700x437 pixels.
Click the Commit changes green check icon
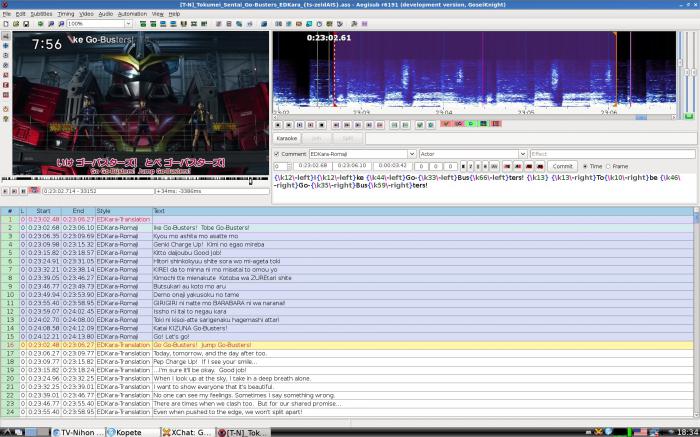(x=420, y=125)
